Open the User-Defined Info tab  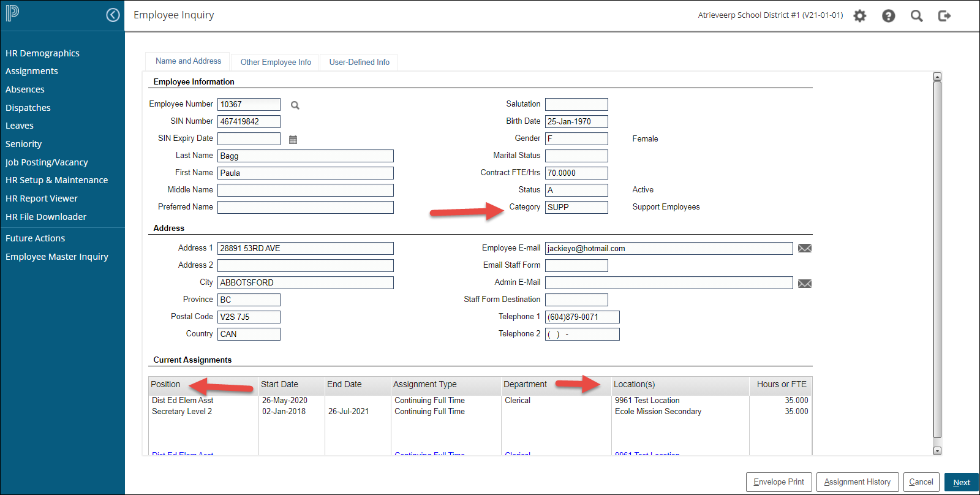(359, 62)
